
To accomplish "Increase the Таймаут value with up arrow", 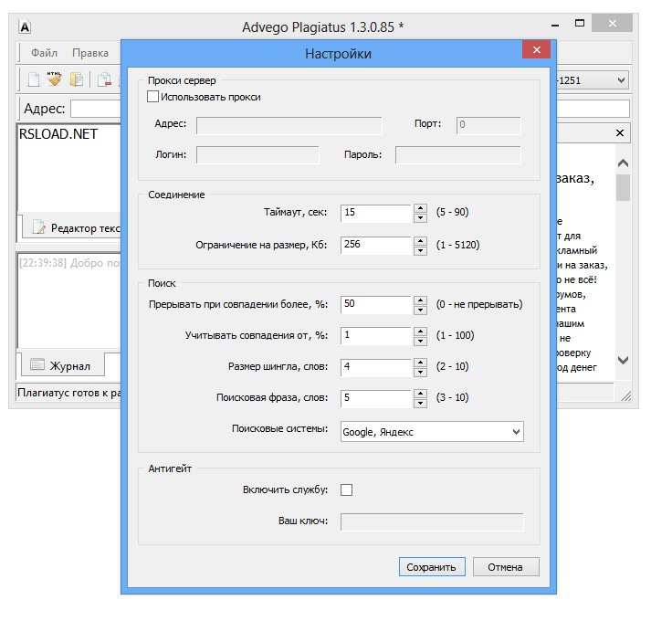I will (420, 208).
